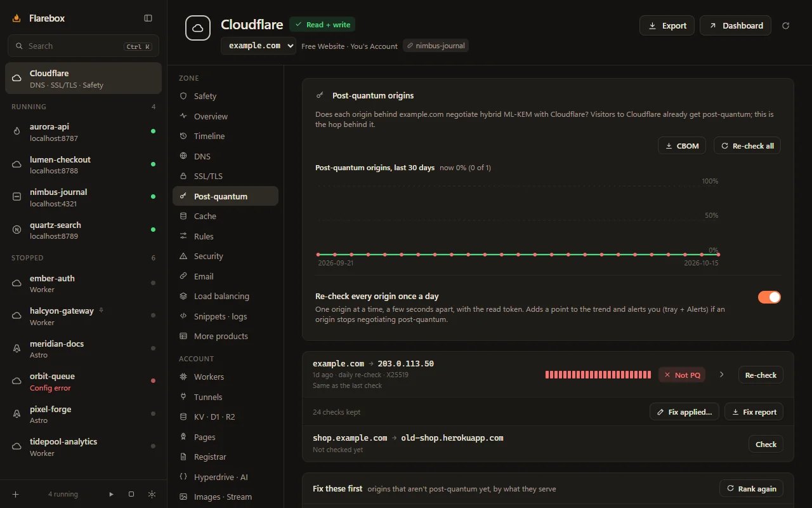The image size is (812, 508).
Task: Open Hyperdrive · AI
Action: pyautogui.click(x=225, y=477)
